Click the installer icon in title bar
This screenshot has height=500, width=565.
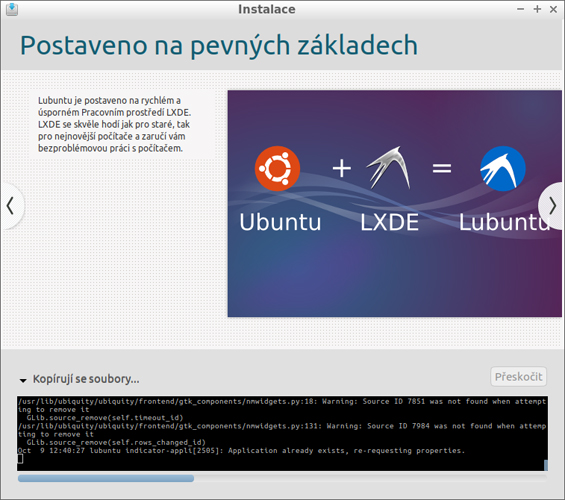12,9
